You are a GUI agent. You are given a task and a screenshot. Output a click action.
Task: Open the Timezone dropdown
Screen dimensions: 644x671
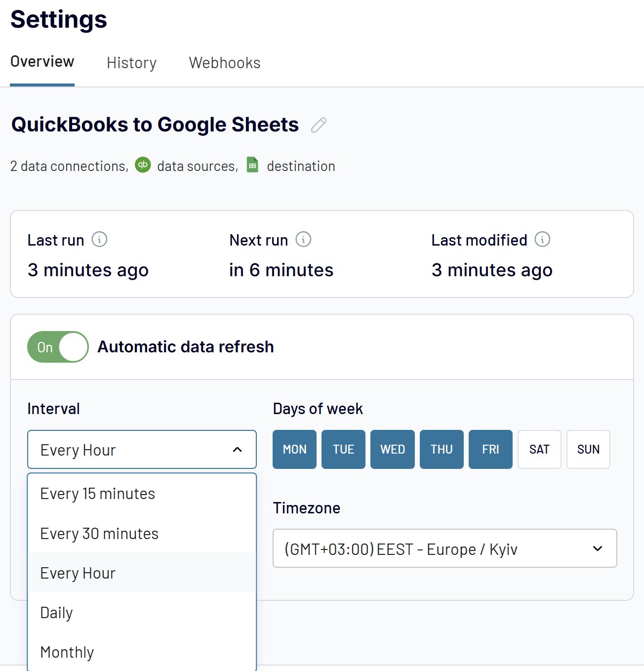[x=444, y=548]
